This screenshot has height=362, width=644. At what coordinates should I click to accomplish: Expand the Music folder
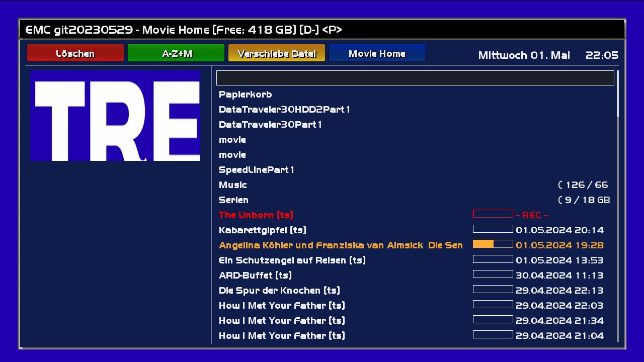[233, 185]
